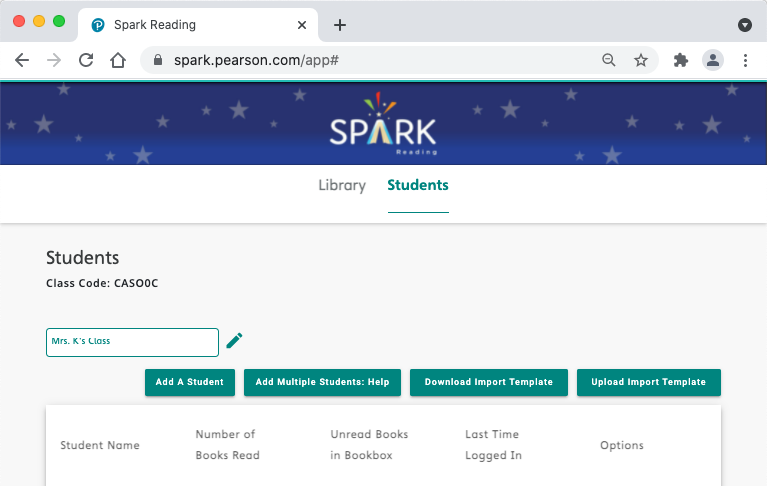The width and height of the screenshot is (767, 486).
Task: Reload the page with the refresh icon
Action: click(86, 60)
